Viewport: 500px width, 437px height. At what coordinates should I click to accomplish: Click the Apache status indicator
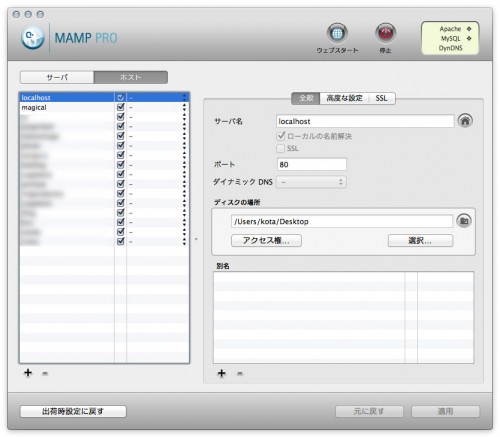469,29
